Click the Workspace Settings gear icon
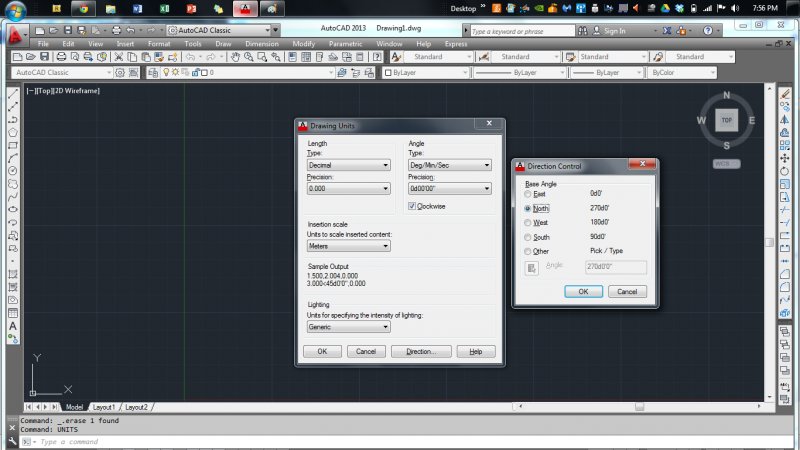 [x=120, y=72]
